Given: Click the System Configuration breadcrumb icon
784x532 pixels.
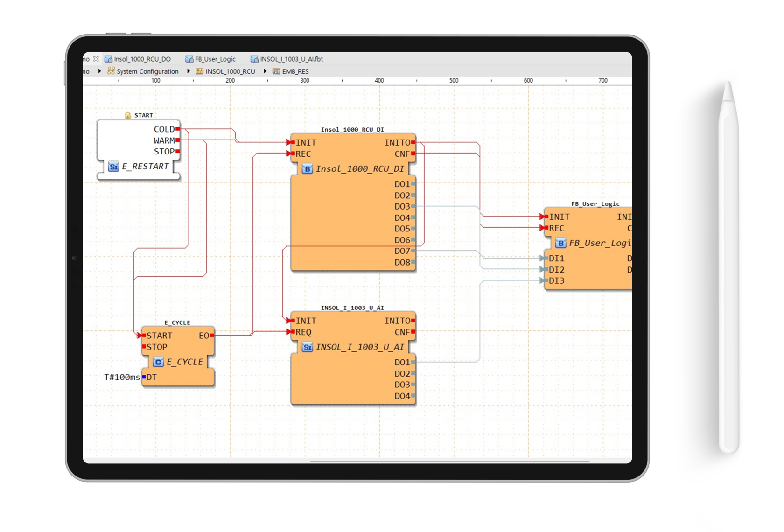Looking at the screenshot, I should click(x=111, y=71).
